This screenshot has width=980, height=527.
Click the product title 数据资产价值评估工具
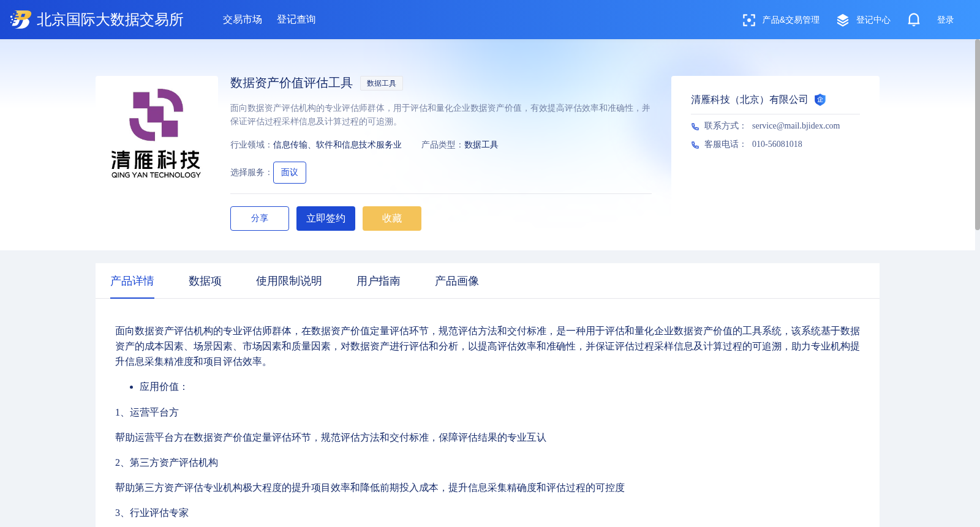[292, 83]
